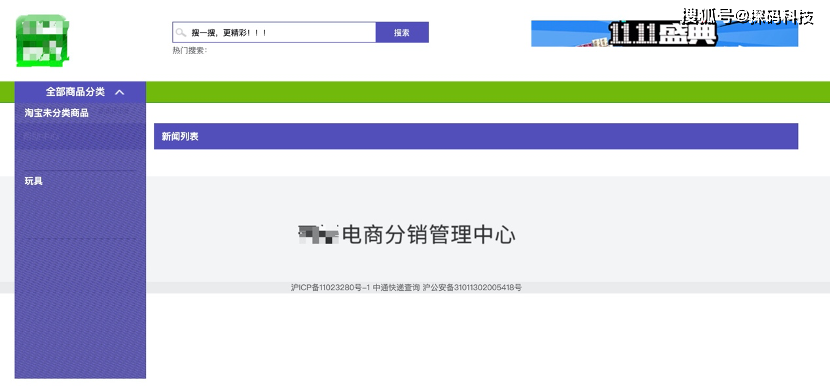The height and width of the screenshot is (386, 830).
Task: Click the 电商分销管理中心 title
Action: (429, 235)
